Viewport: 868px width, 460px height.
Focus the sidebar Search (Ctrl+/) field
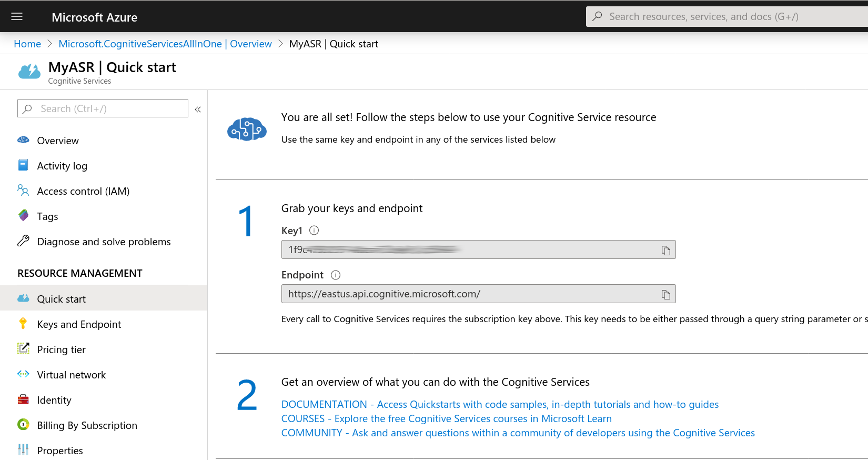[x=103, y=108]
